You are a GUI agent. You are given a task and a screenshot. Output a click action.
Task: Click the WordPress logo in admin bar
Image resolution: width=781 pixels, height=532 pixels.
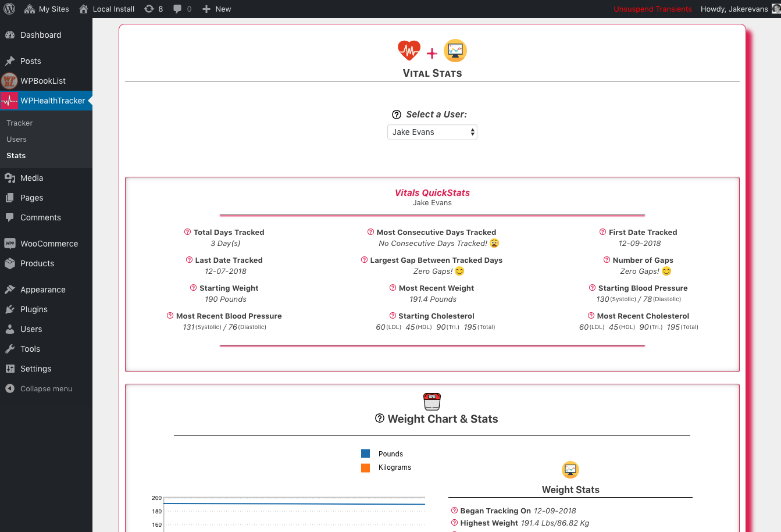click(9, 9)
